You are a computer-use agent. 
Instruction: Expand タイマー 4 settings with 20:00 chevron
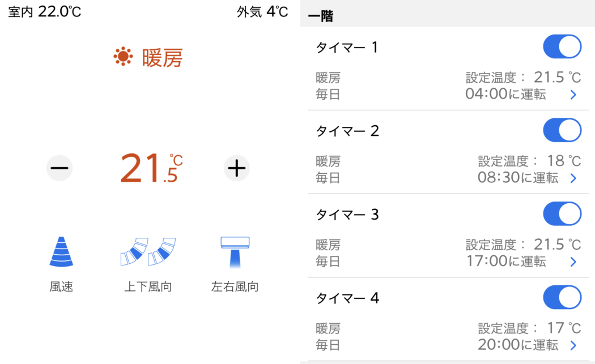573,345
